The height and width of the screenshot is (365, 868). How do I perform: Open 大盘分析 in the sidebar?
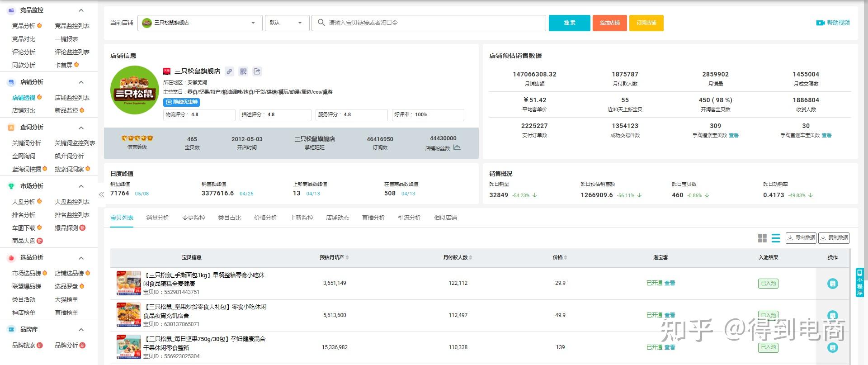(x=24, y=202)
